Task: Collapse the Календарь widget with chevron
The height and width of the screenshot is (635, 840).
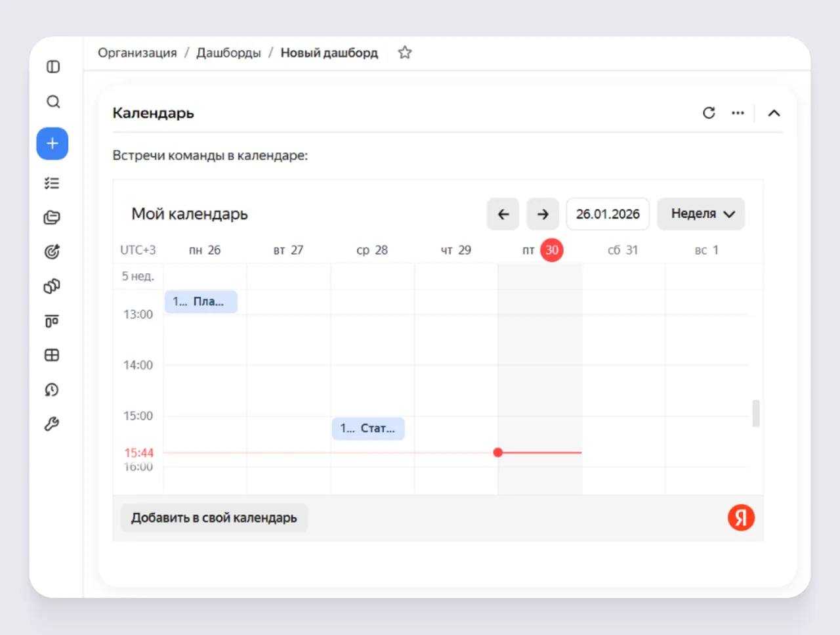Action: click(x=774, y=113)
